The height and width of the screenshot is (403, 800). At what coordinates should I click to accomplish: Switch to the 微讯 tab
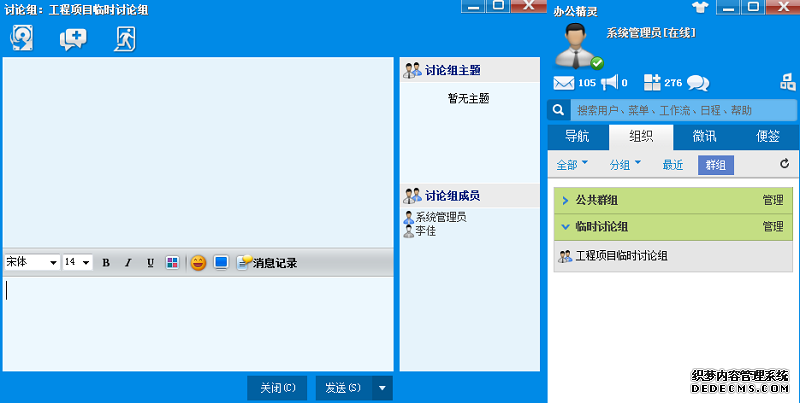(x=705, y=137)
